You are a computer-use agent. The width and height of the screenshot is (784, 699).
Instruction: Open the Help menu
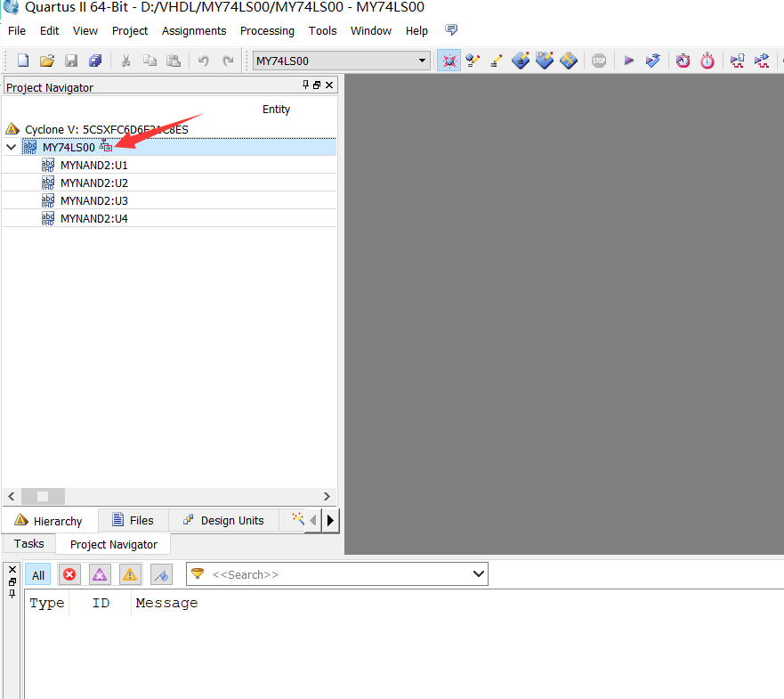pos(416,31)
